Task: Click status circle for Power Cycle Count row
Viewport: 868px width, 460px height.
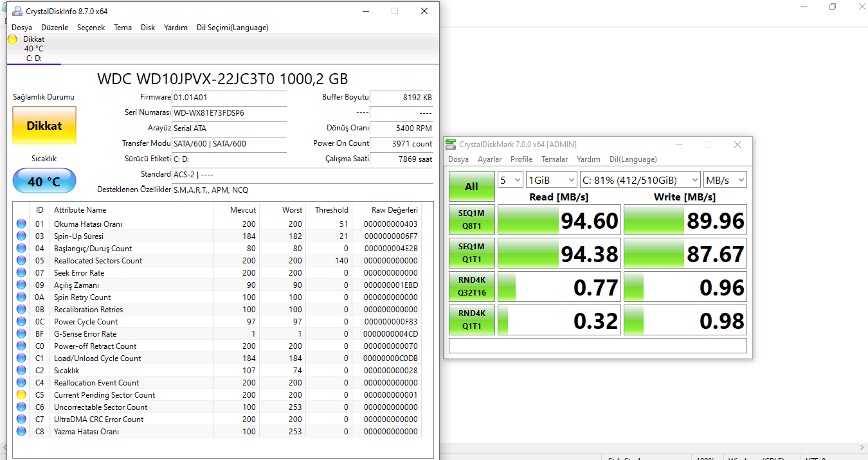Action: 21,322
